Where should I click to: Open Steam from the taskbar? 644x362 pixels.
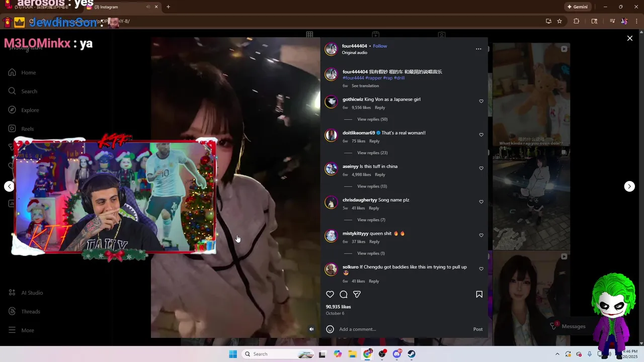[x=412, y=354]
